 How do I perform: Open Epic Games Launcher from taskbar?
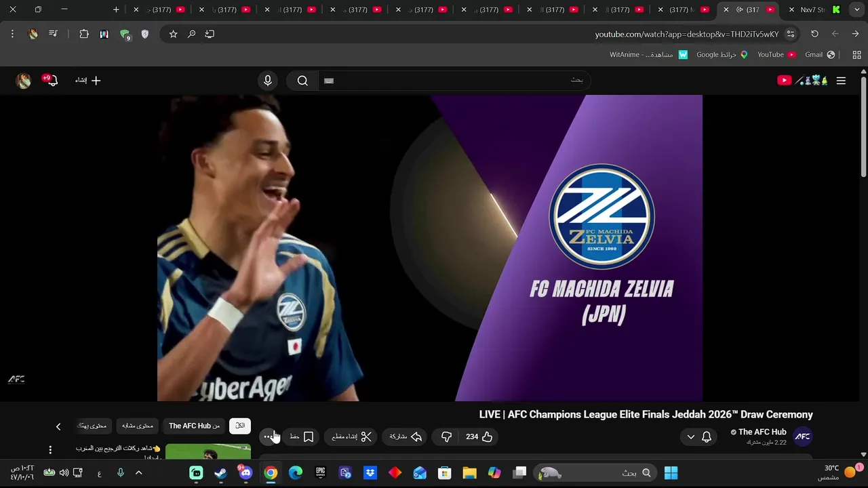point(321,472)
